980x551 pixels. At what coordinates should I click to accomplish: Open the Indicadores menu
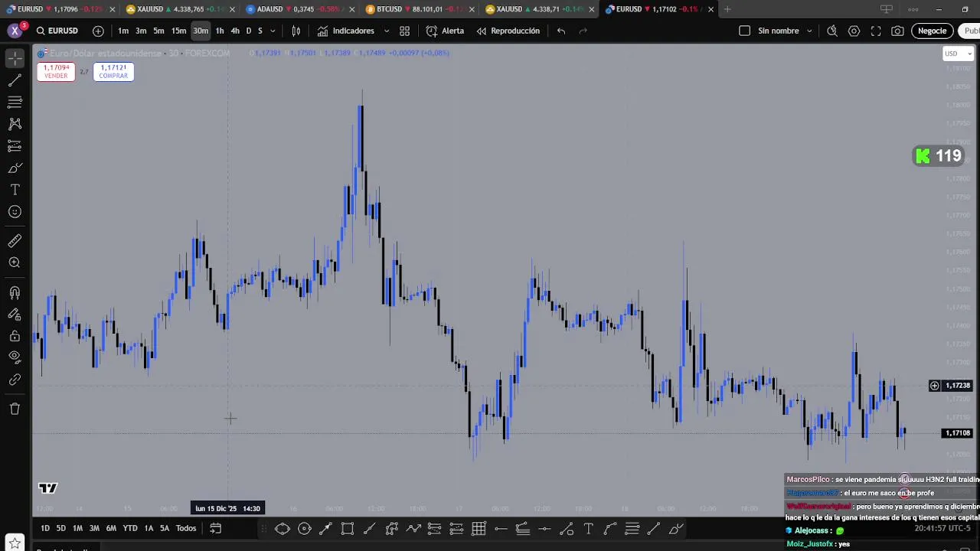[x=346, y=31]
